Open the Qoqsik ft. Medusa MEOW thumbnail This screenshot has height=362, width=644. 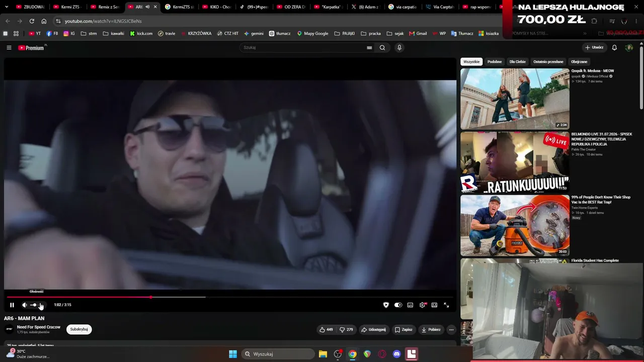[515, 99]
